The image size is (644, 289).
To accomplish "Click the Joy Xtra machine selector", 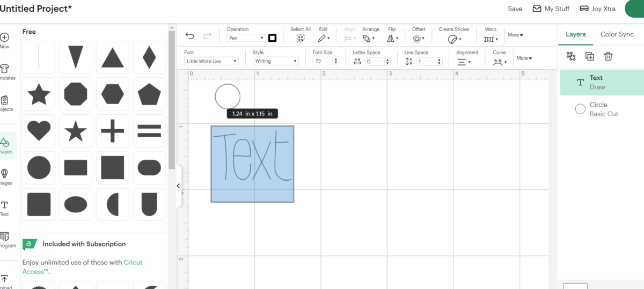I will (598, 9).
